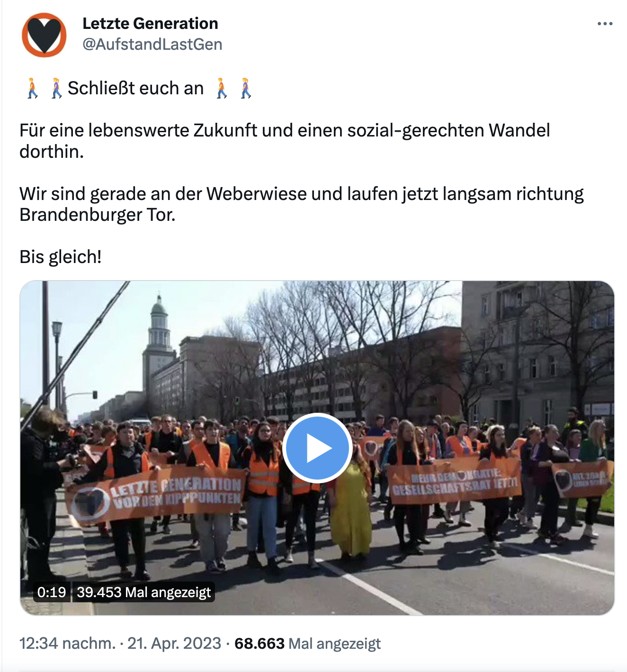Click the 'Brandenburger Tor.' text line
The height and width of the screenshot is (672, 627).
click(x=98, y=215)
